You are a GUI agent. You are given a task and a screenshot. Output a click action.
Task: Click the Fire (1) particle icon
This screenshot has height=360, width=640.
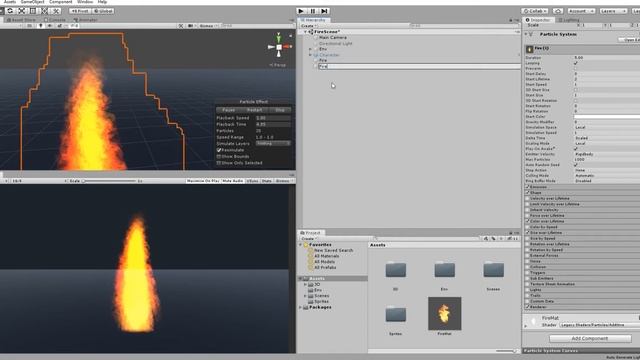530,49
